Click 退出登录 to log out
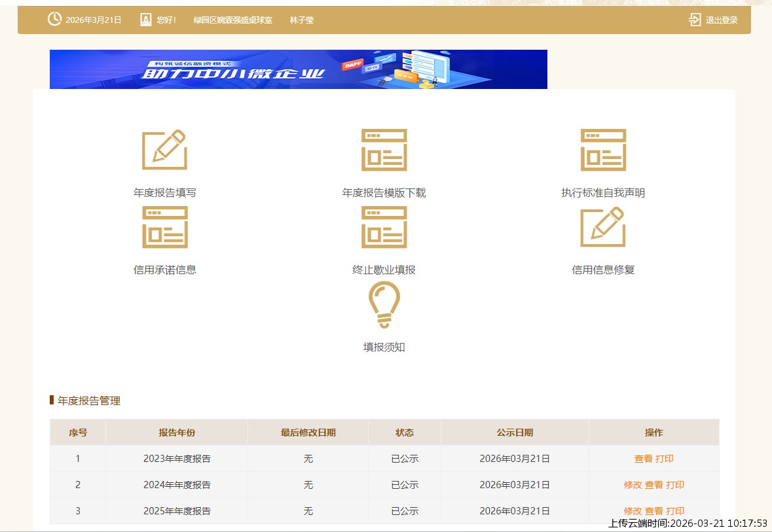Viewport: 772px width, 532px height. (721, 20)
